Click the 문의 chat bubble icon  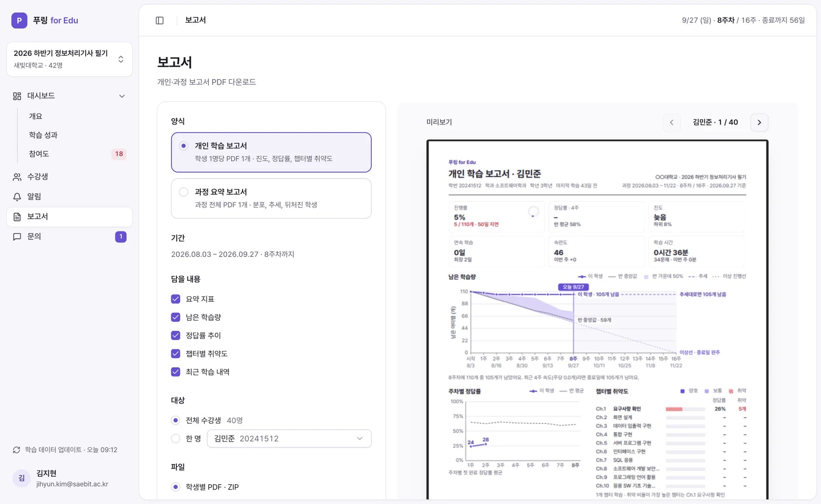(x=17, y=237)
